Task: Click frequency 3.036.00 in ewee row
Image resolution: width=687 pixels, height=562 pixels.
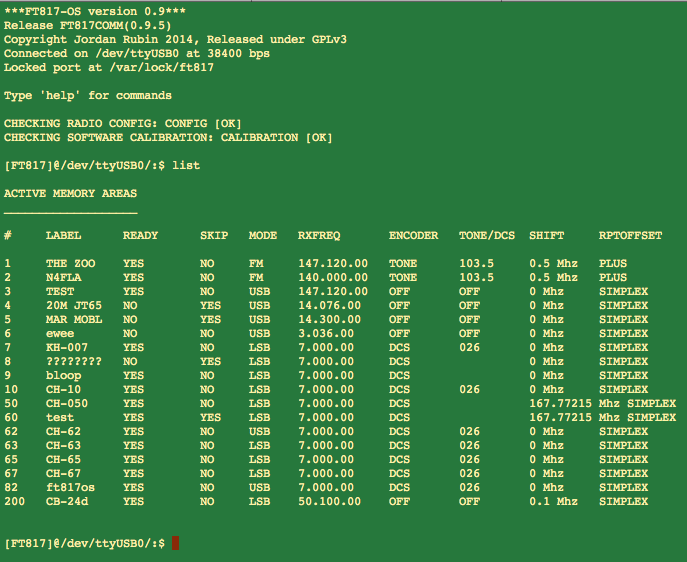Action: click(326, 334)
